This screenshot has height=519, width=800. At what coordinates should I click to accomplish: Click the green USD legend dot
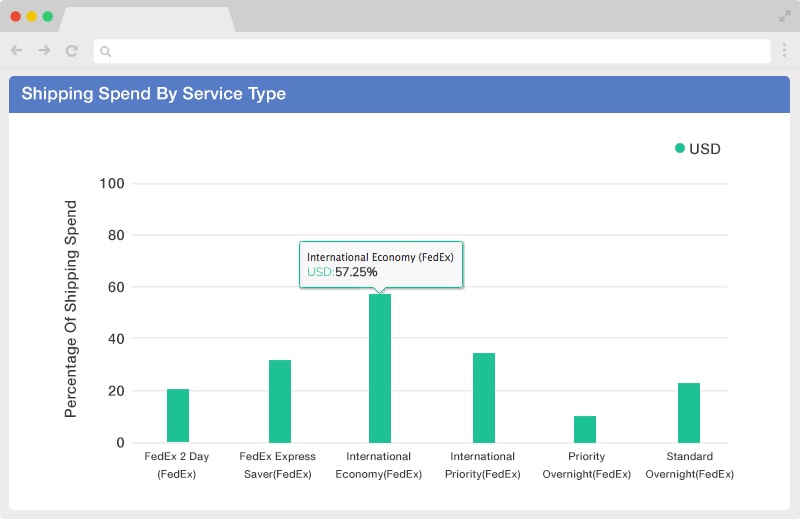point(680,148)
